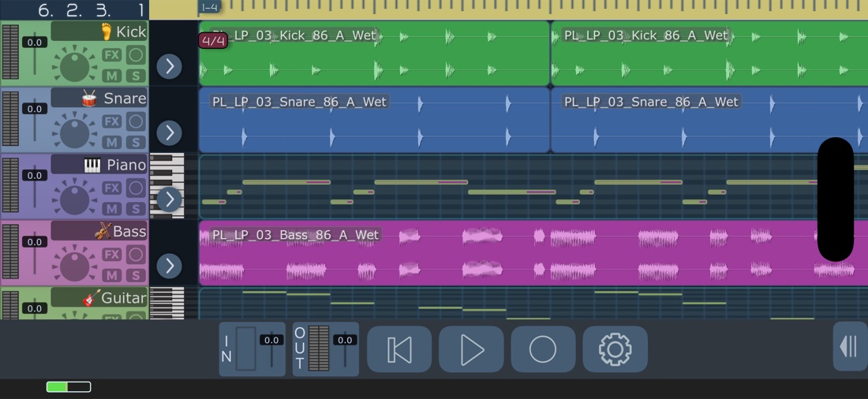The width and height of the screenshot is (868, 399).
Task: Click the Snare track pan knob
Action: click(x=75, y=132)
